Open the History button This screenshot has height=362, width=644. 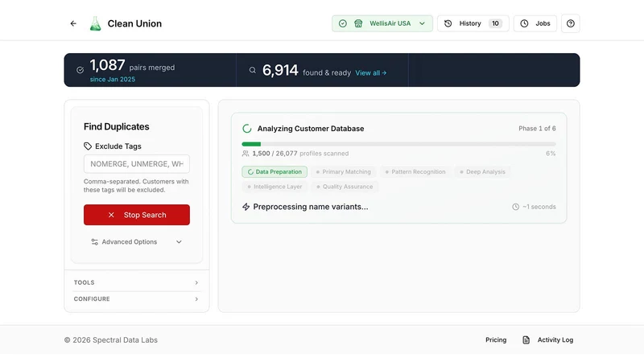pyautogui.click(x=473, y=23)
